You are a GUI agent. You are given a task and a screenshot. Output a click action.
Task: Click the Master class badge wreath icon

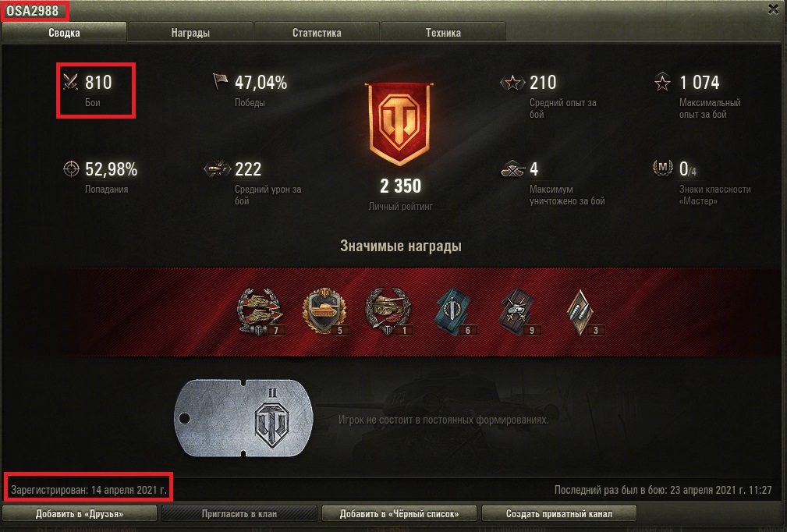(662, 168)
